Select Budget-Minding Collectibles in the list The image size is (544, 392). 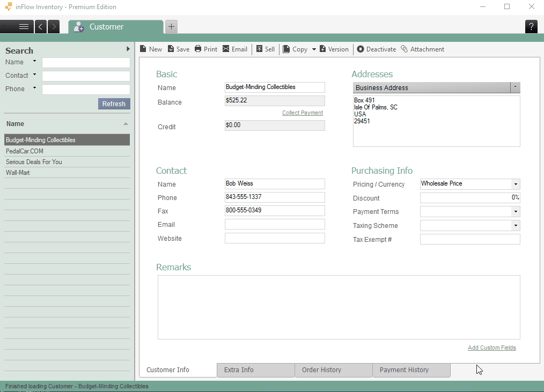(67, 140)
